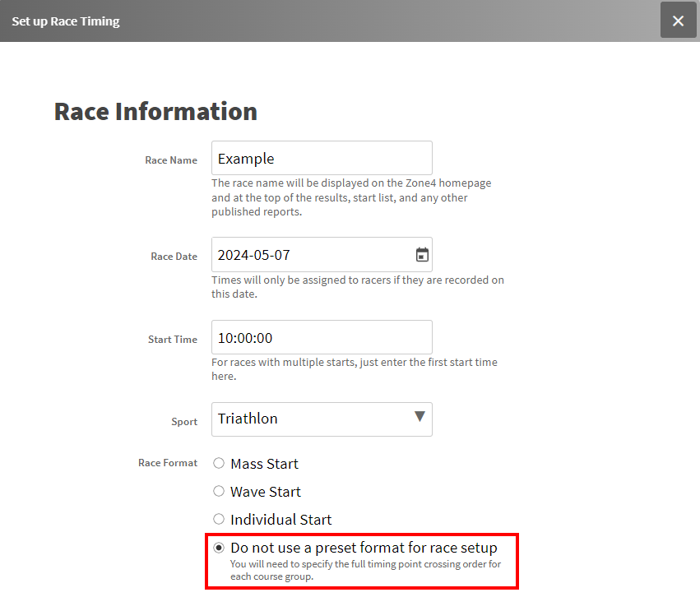Select Do not use a preset format
The image size is (700, 611).
click(x=219, y=548)
